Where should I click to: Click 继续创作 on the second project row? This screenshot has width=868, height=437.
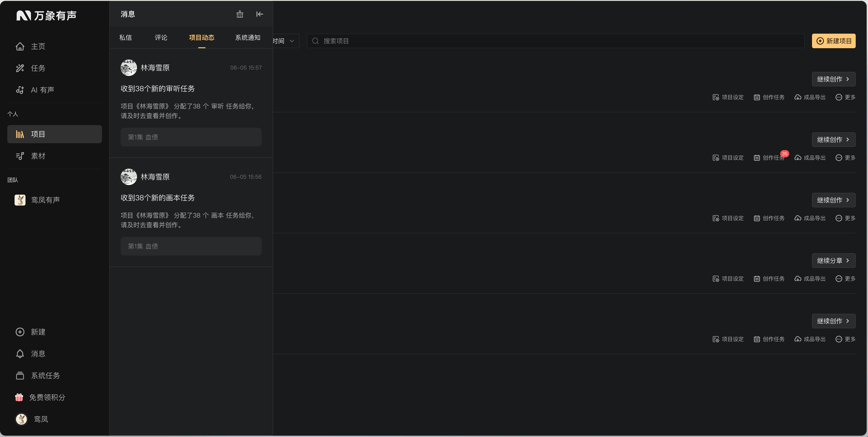(834, 140)
